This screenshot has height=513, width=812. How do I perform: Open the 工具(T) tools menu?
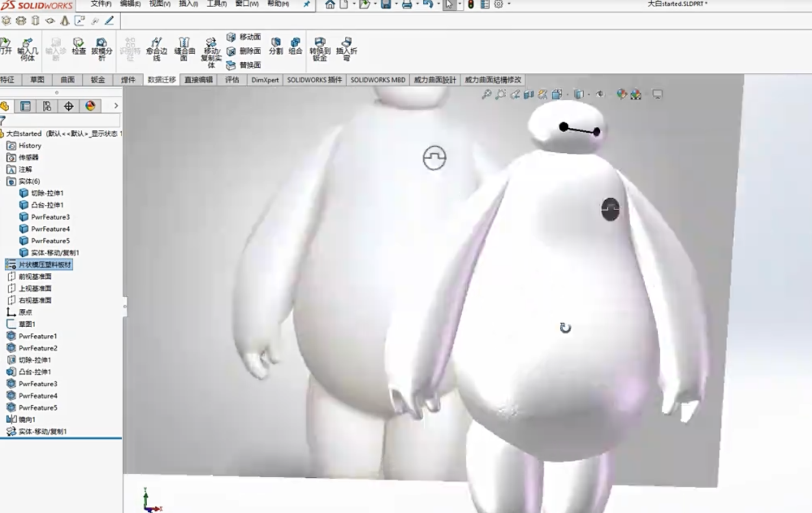(217, 4)
